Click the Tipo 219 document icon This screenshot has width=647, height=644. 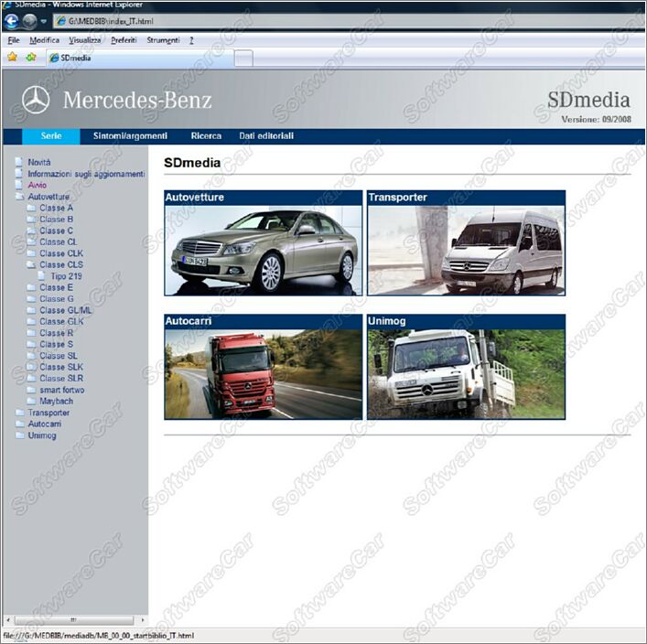point(42,276)
